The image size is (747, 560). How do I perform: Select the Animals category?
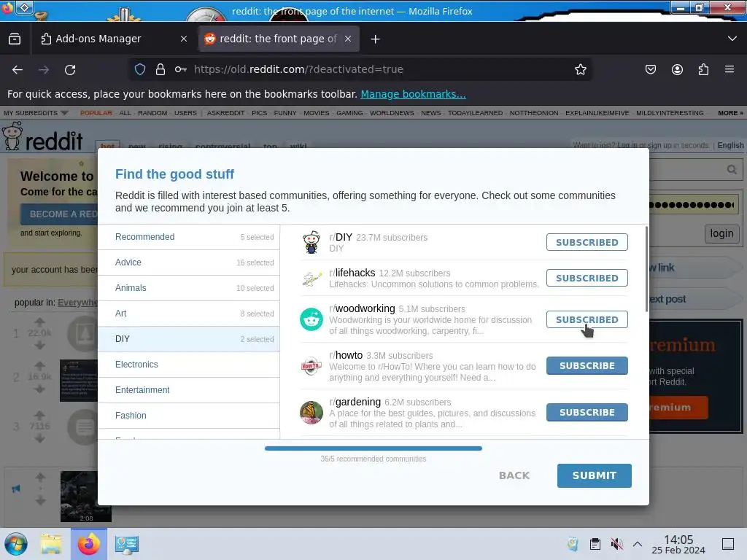click(x=189, y=288)
